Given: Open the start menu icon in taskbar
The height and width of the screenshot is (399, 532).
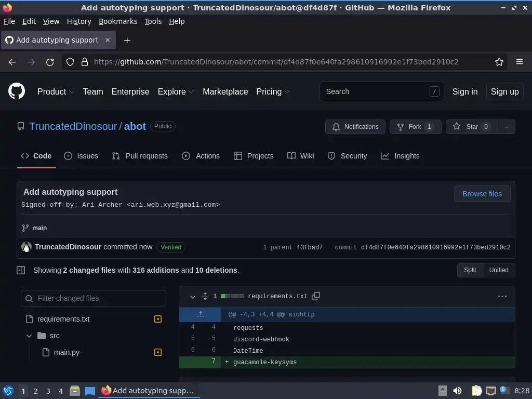Looking at the screenshot, I should pyautogui.click(x=8, y=391).
